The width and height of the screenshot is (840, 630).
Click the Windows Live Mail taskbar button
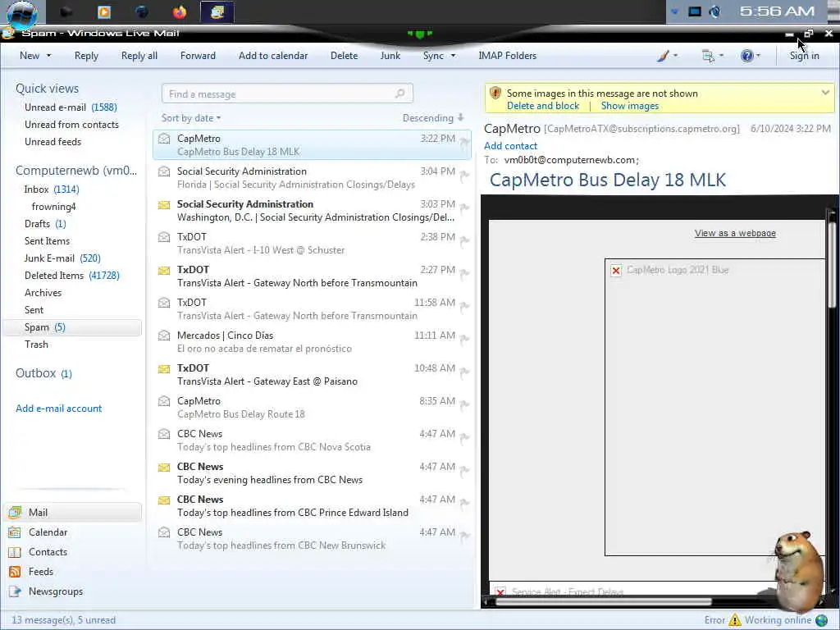[217, 11]
